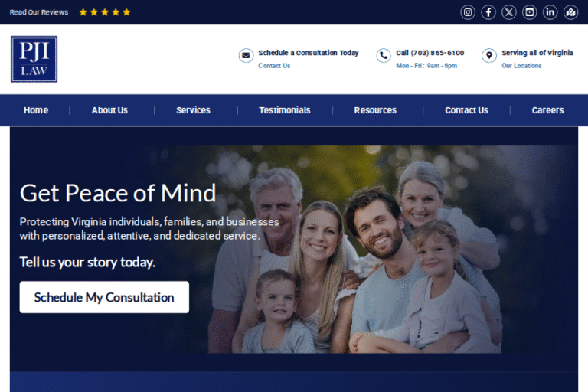
Task: Click the Read Our Reviews link
Action: (x=39, y=12)
